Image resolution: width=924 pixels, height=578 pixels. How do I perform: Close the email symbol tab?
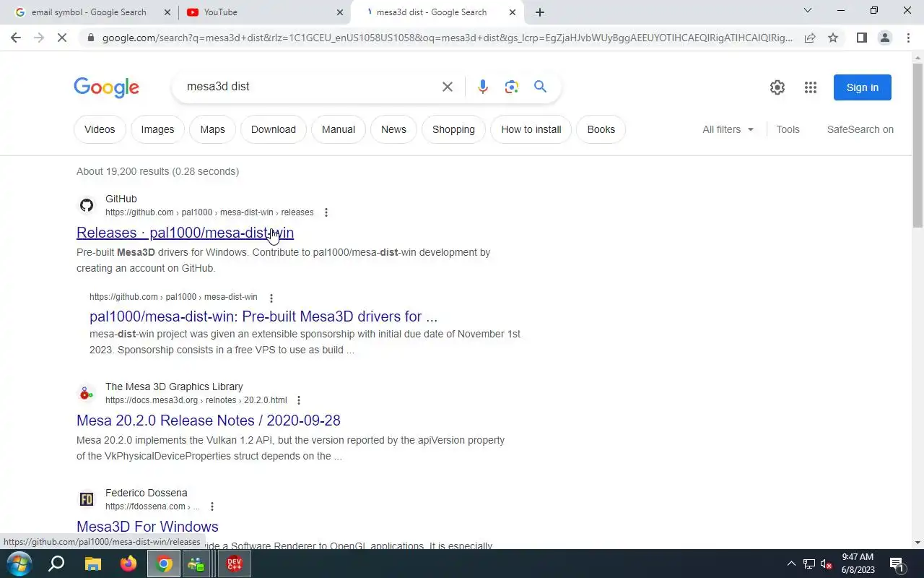point(167,12)
